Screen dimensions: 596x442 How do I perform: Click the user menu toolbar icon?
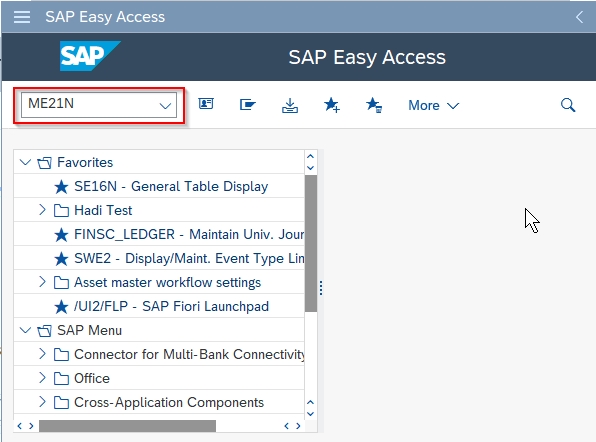[x=206, y=104]
